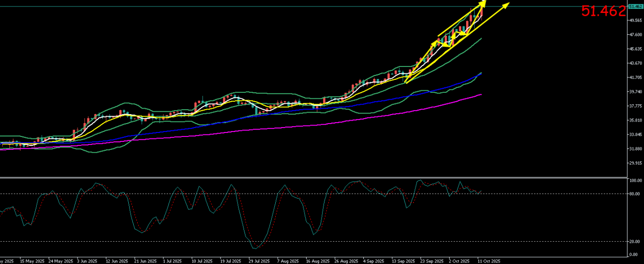Click the arrowhead of the rightmost yellow arrow
This screenshot has height=264, width=644.
pos(508,5)
